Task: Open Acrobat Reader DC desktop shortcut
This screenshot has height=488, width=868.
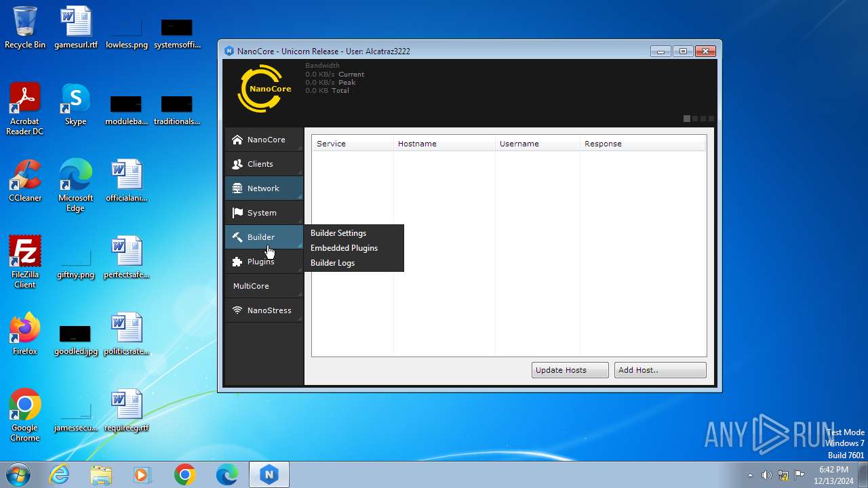Action: tap(25, 110)
